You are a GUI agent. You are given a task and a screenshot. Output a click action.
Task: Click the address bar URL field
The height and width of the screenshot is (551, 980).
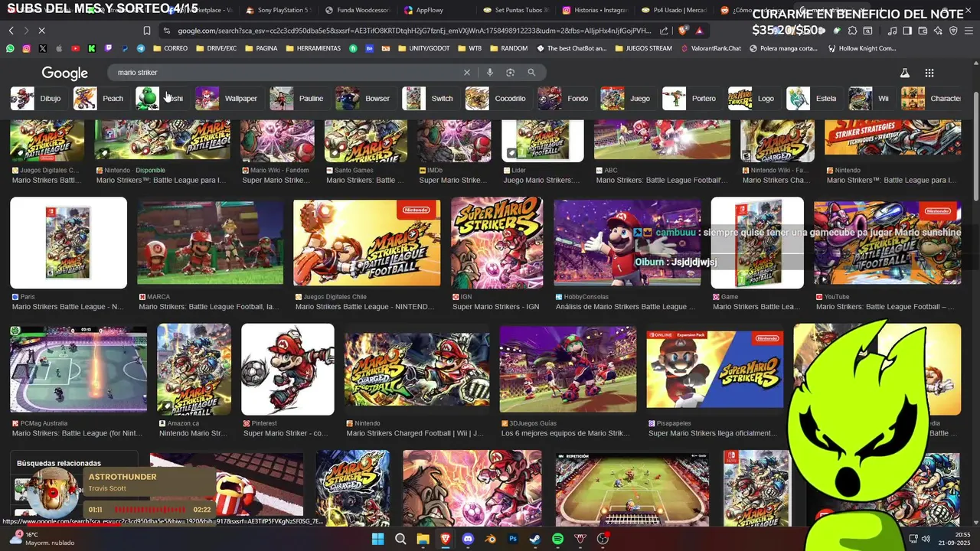(x=413, y=31)
